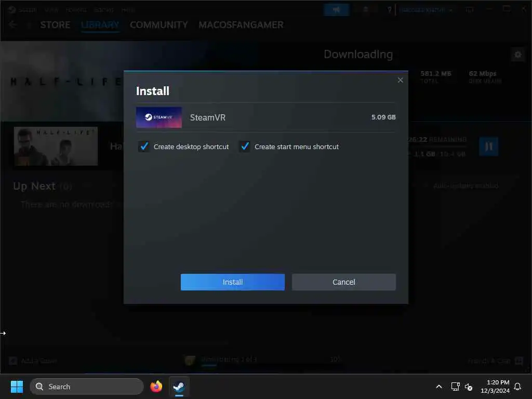Click the download progress bar at bottom
532x399 pixels.
pyautogui.click(x=271, y=365)
